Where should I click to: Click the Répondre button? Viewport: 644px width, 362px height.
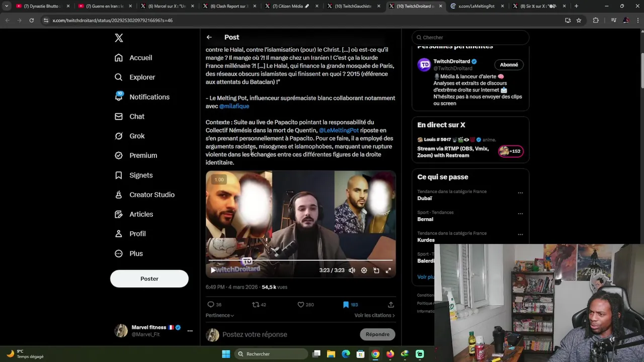click(x=377, y=334)
